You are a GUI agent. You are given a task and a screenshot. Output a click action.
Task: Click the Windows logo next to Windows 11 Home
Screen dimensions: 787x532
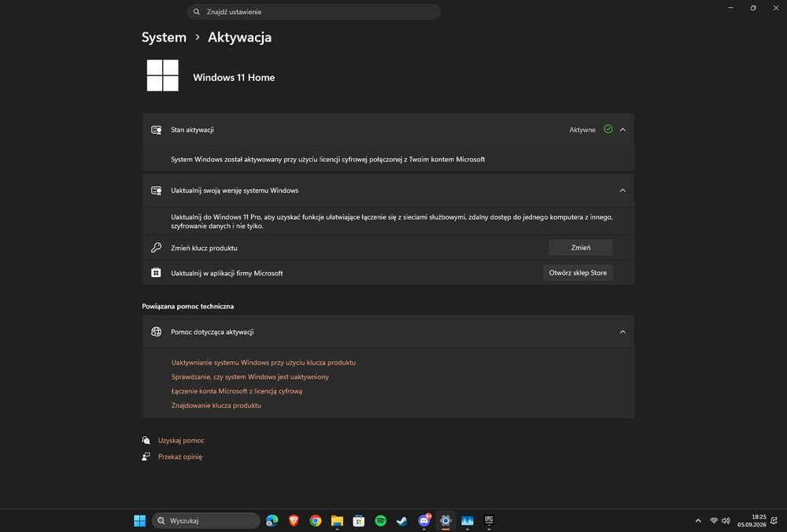tap(163, 76)
